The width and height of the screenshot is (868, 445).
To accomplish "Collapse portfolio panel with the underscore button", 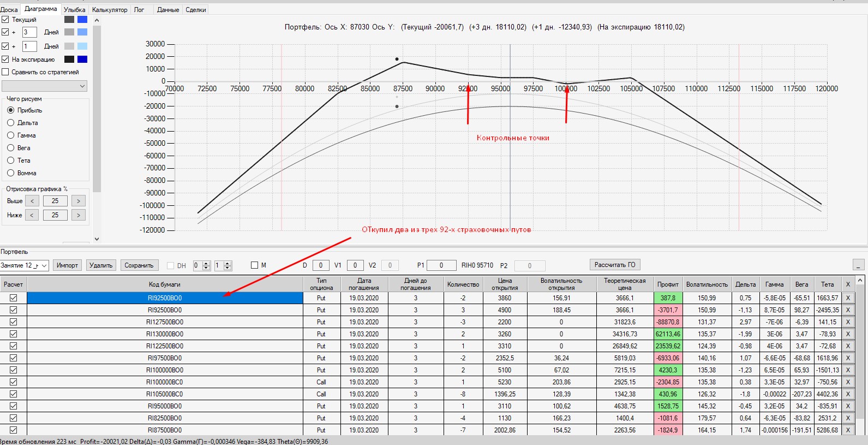I will (x=859, y=265).
